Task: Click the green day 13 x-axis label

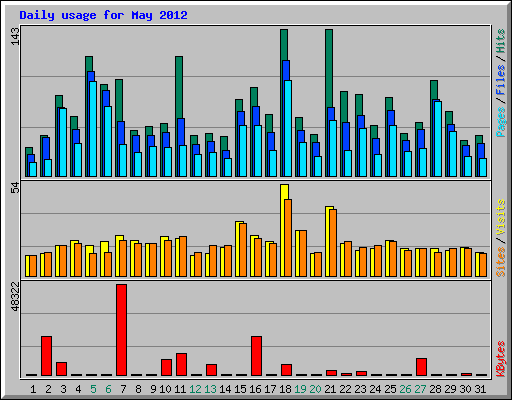Action: click(x=210, y=389)
